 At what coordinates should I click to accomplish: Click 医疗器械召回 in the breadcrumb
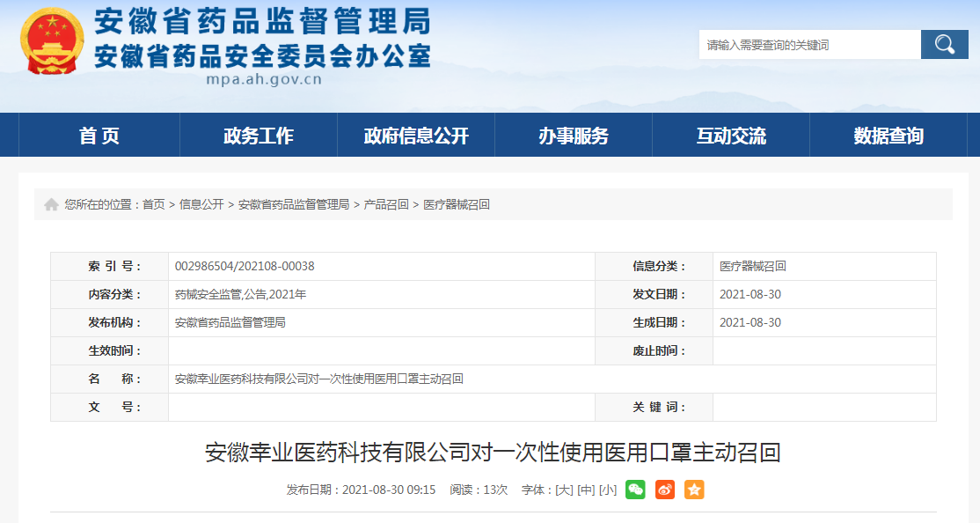(x=457, y=204)
